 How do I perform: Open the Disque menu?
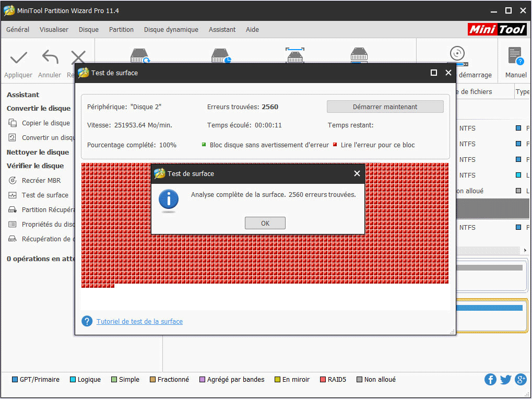click(89, 30)
